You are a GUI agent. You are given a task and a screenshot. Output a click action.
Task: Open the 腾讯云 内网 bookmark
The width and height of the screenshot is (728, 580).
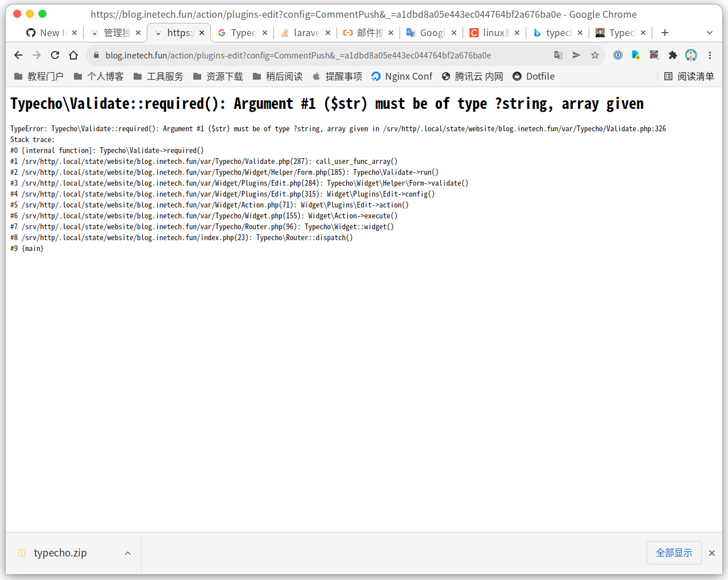tap(472, 76)
